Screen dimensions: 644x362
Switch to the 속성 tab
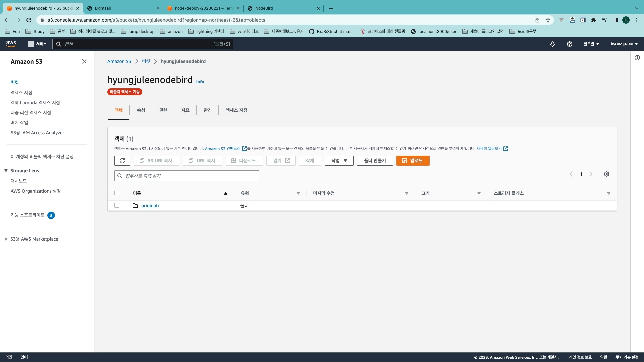point(141,110)
